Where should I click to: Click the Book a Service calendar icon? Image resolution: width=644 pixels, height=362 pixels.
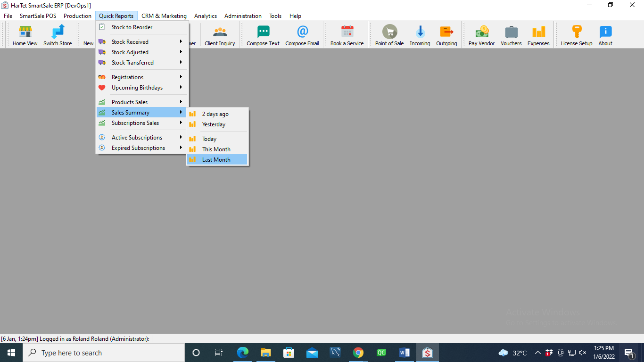click(347, 35)
